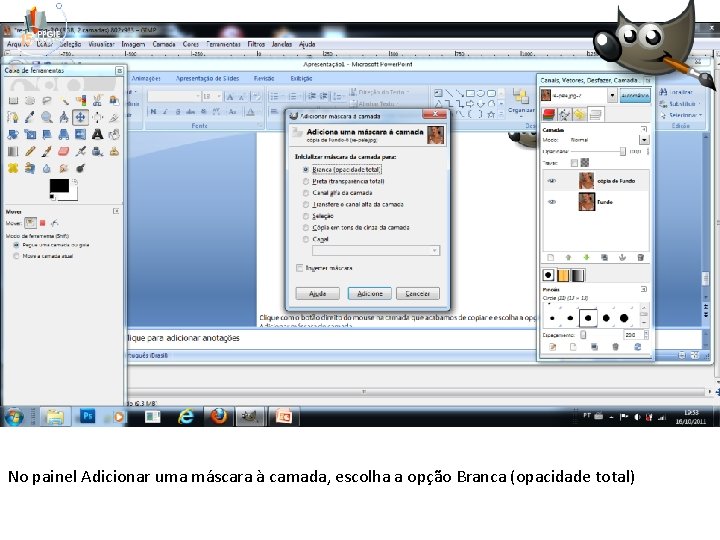Click delete layer trash icon in layers panel
Screen dimensions: 720x540
point(640,258)
